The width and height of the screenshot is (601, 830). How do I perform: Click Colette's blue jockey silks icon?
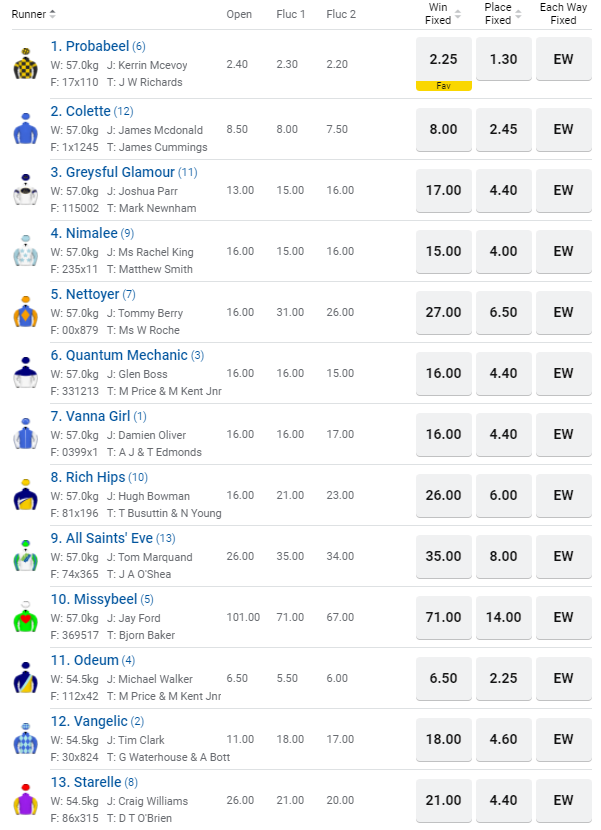[x=25, y=129]
